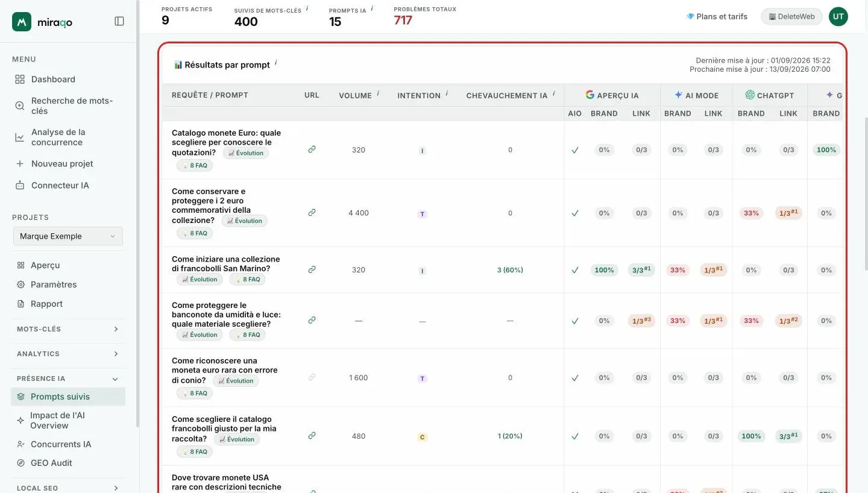
Task: Click info icon next to Résultats par prompt
Action: pyautogui.click(x=275, y=62)
